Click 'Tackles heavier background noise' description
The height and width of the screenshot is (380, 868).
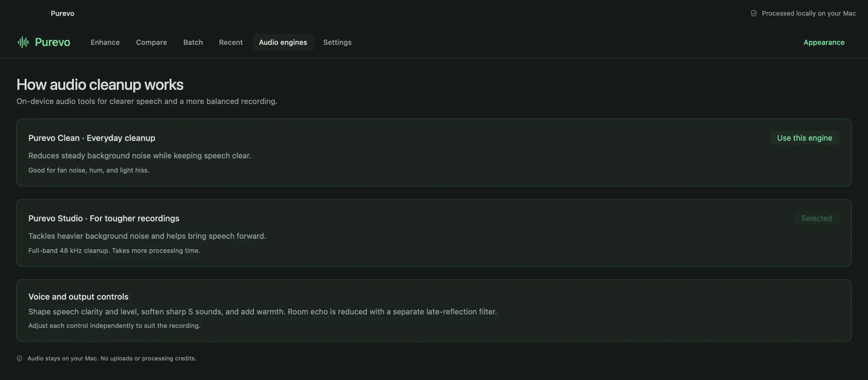point(147,236)
